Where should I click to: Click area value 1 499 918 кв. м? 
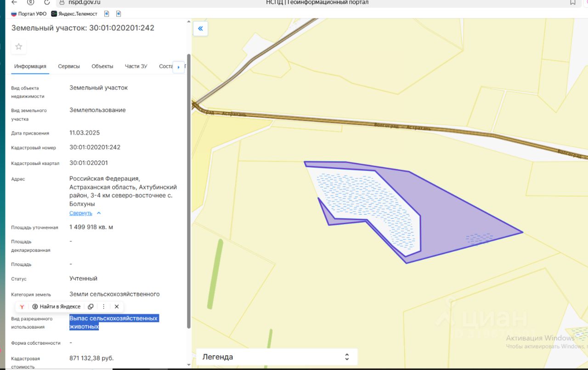(91, 227)
